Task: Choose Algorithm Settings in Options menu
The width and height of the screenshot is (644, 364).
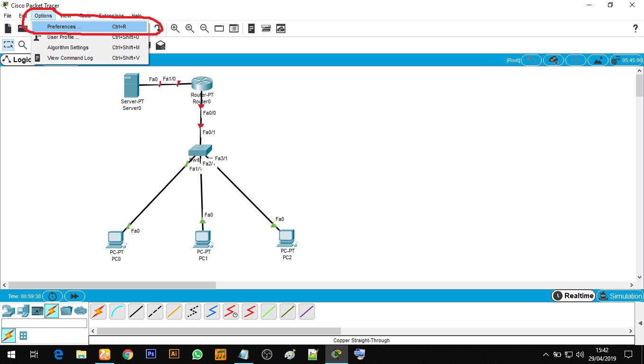Action: 90,47
